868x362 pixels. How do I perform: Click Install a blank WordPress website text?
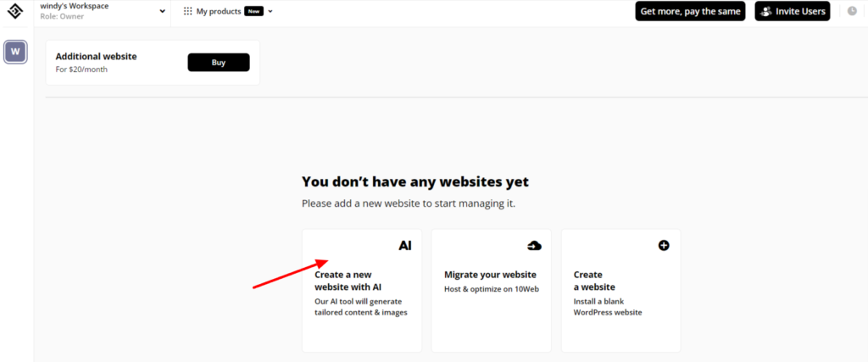(x=608, y=307)
